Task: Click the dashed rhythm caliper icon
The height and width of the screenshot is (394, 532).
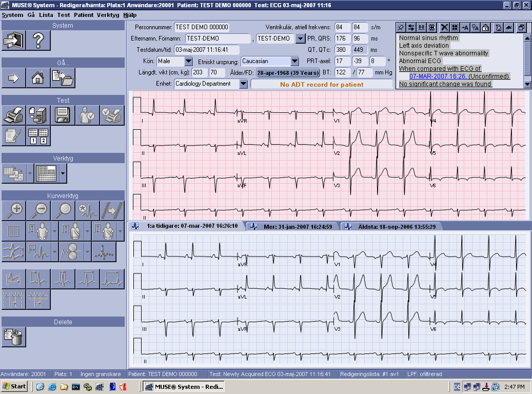Action: (13, 299)
